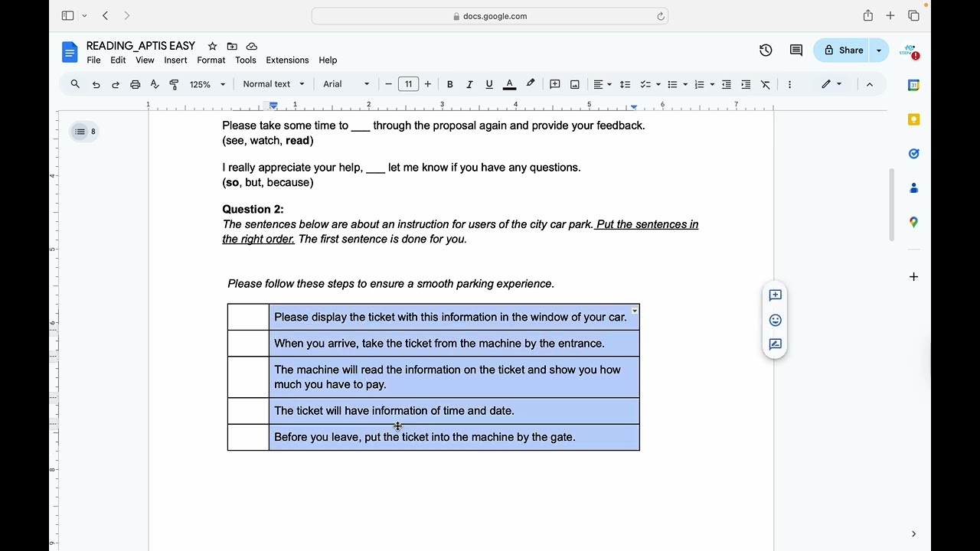Viewport: 980px width, 551px height.
Task: Toggle italic formatting
Action: (469, 84)
